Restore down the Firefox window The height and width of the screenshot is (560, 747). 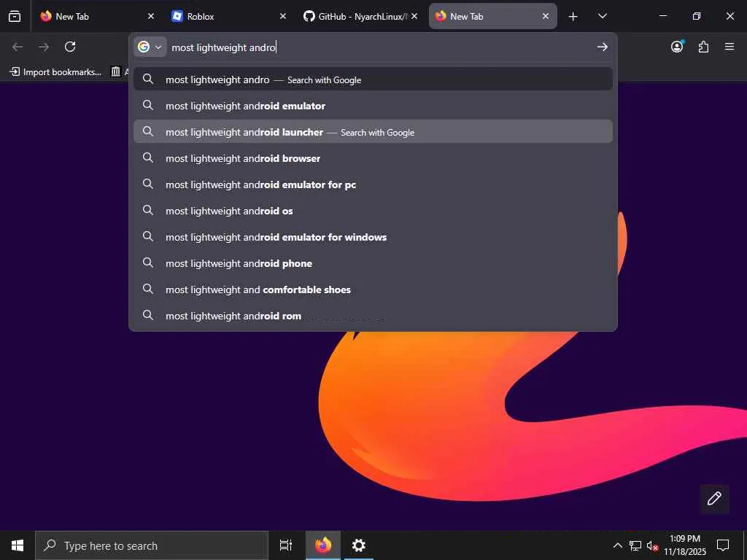(x=697, y=16)
